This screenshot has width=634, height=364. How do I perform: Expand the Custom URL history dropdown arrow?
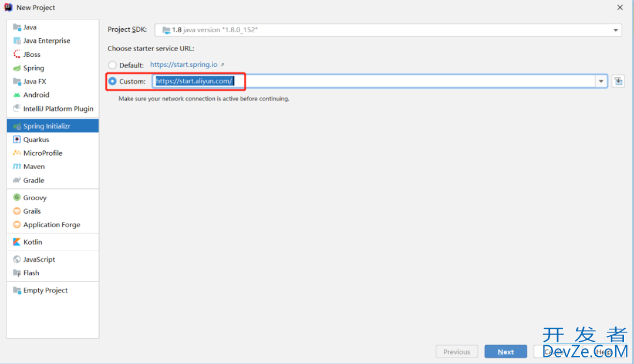601,81
